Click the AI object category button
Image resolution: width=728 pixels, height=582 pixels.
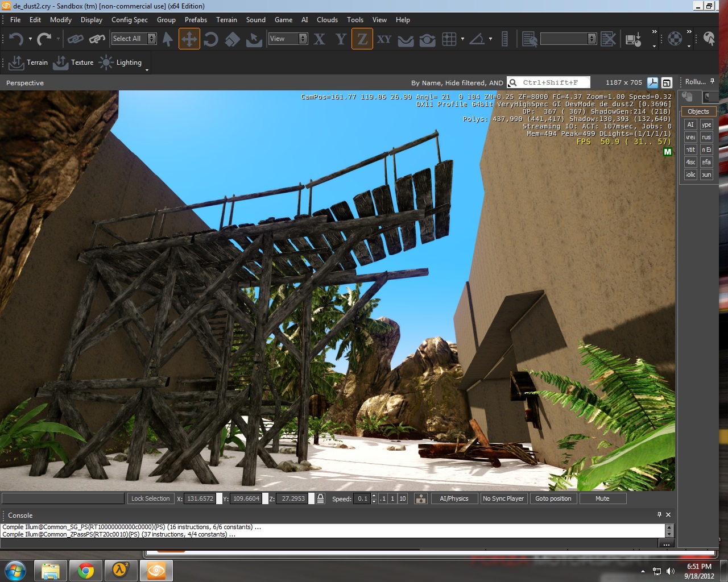coord(690,124)
